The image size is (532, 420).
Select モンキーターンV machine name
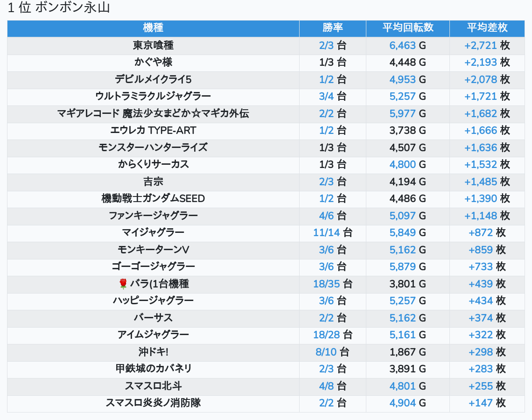[153, 250]
